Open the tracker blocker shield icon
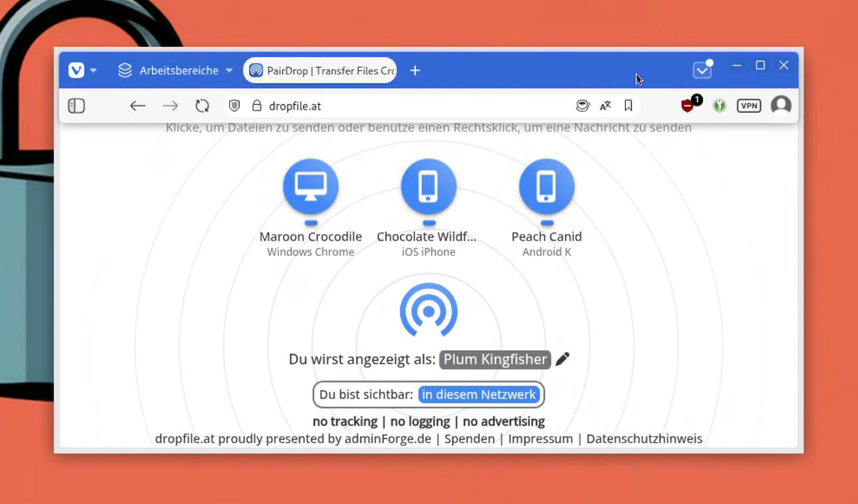The height and width of the screenshot is (504, 858). (x=234, y=106)
